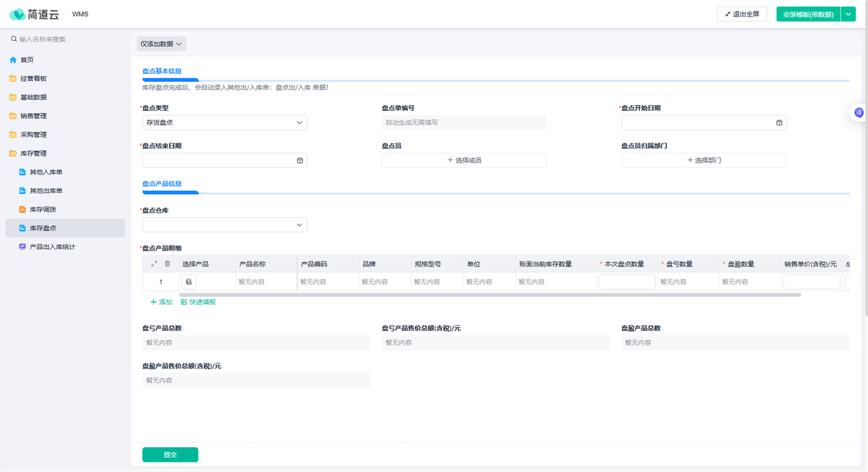
Task: Open the 首页 home icon
Action: tap(13, 60)
